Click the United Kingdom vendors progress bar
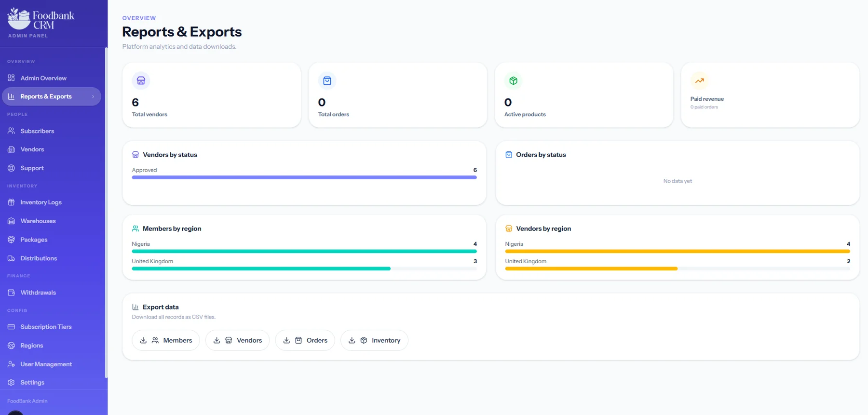 tap(678, 268)
